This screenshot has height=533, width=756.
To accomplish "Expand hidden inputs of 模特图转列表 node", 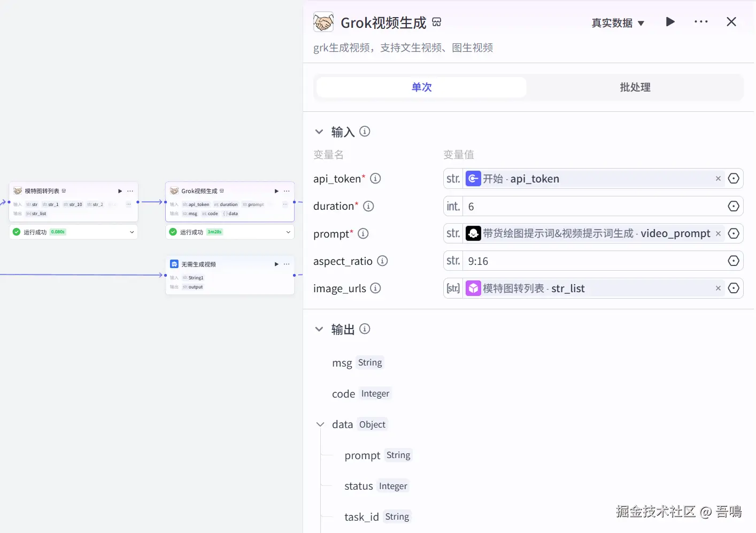I will (128, 204).
